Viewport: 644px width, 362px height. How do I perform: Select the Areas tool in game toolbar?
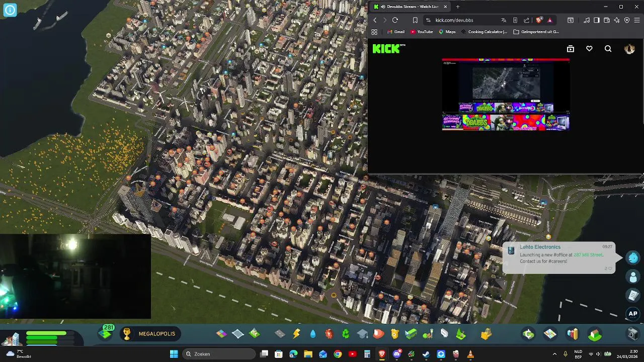[238, 334]
